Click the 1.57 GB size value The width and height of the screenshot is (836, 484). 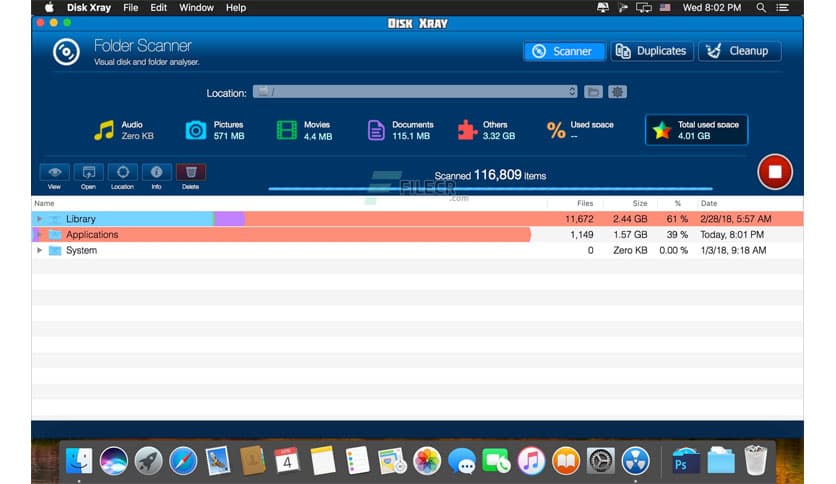point(630,235)
